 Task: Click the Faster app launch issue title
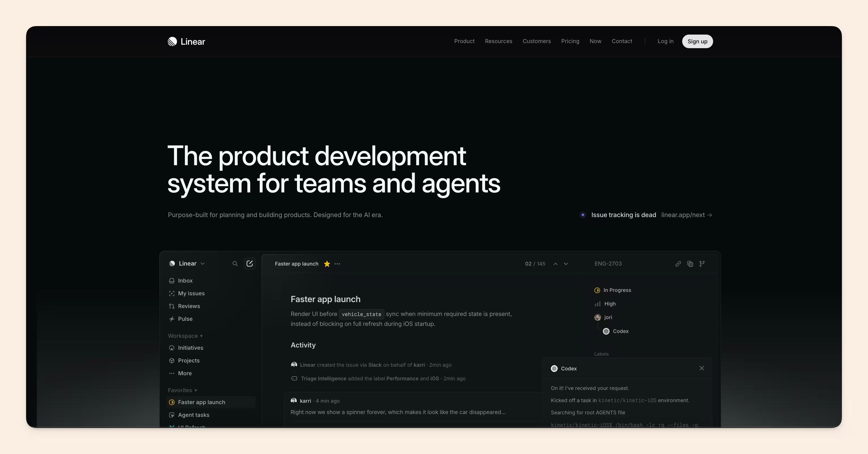tap(326, 299)
